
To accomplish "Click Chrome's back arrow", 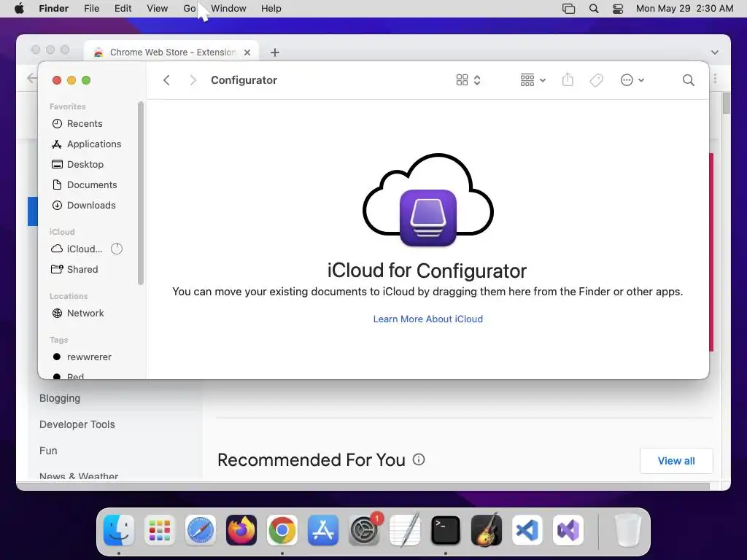I will (x=31, y=78).
